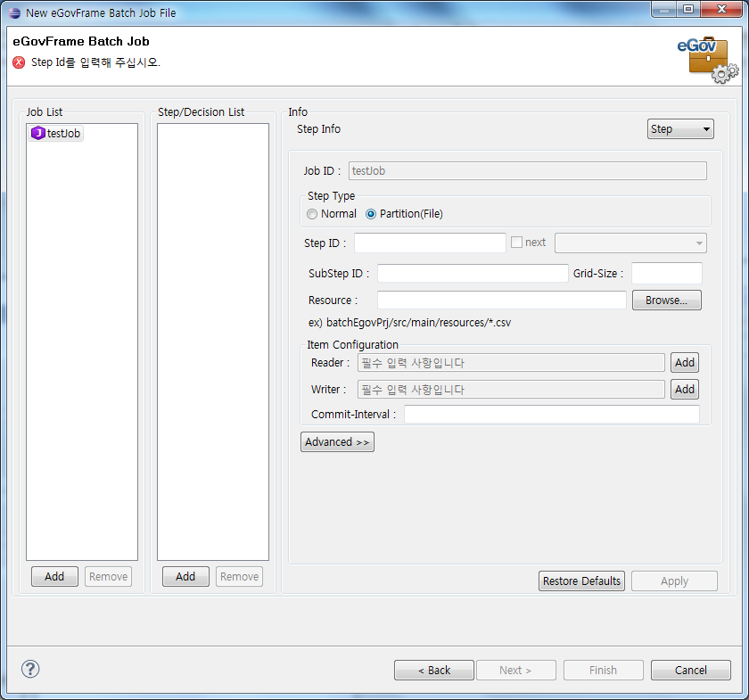Click the Restore Defaults button

click(581, 581)
